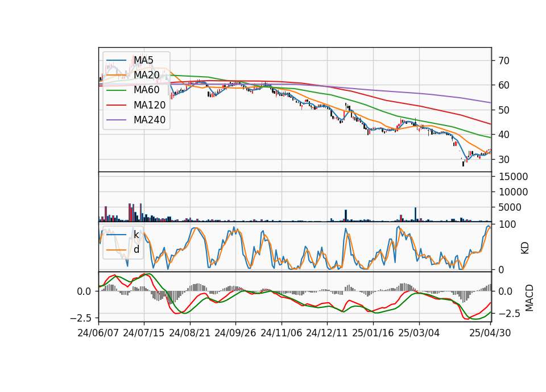Click the 24/08/21 date axis label
The height and width of the screenshot is (392, 546).
190,333
